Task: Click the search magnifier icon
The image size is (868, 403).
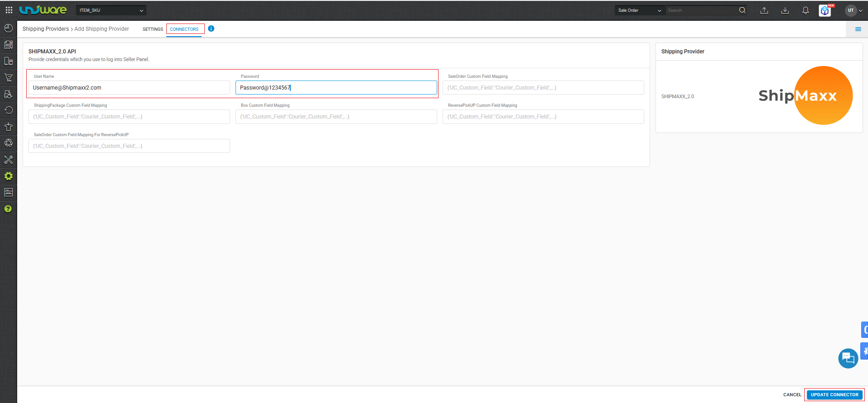Action: tap(742, 10)
